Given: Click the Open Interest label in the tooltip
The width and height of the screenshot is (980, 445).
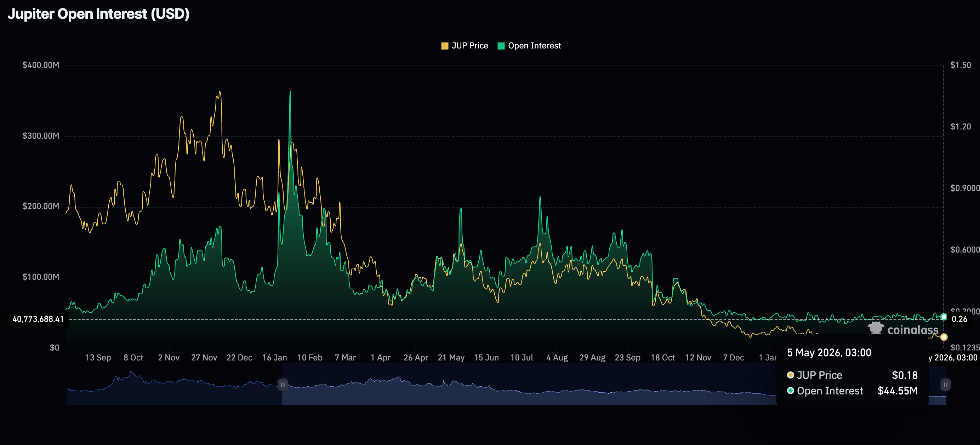Looking at the screenshot, I should tap(830, 391).
